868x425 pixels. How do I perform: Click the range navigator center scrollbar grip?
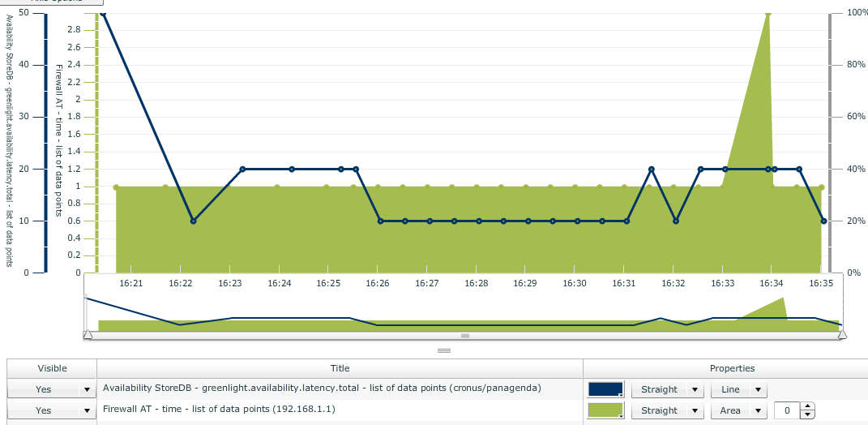(x=464, y=335)
